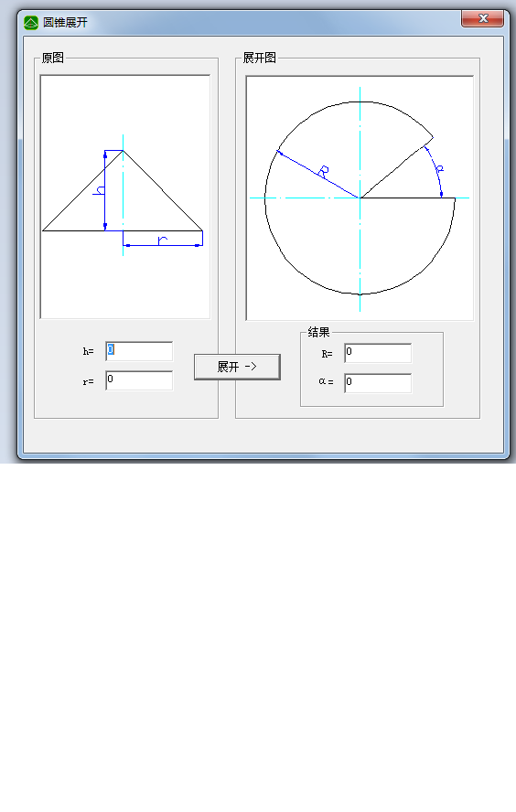Screen dimensions: 516x812
Task: Click the 原图 group label
Action: click(x=53, y=58)
